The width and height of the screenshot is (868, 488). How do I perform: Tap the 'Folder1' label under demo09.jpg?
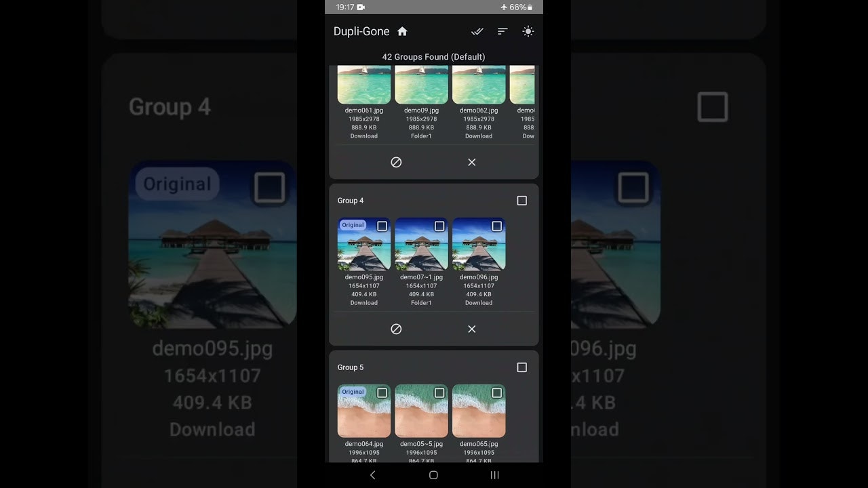[421, 136]
